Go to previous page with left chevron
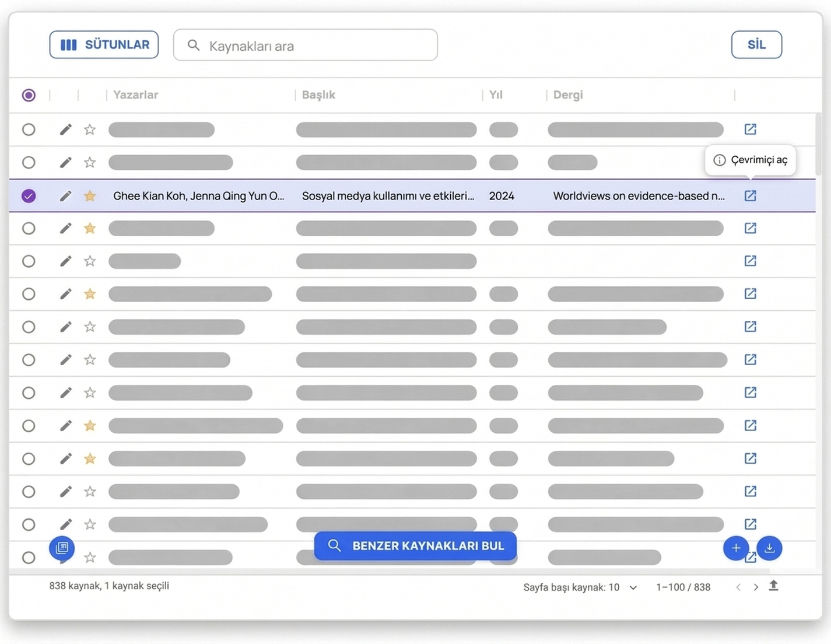Image resolution: width=831 pixels, height=644 pixels. [738, 587]
